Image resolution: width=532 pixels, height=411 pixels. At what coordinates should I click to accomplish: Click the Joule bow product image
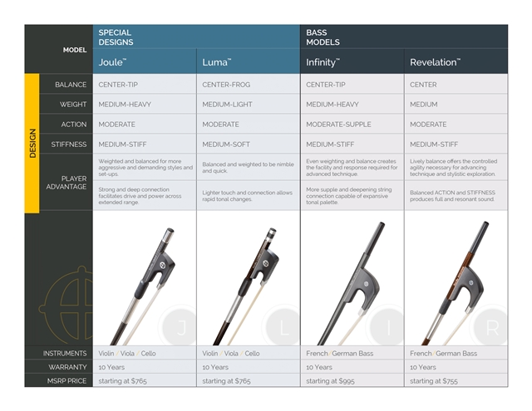pyautogui.click(x=145, y=278)
